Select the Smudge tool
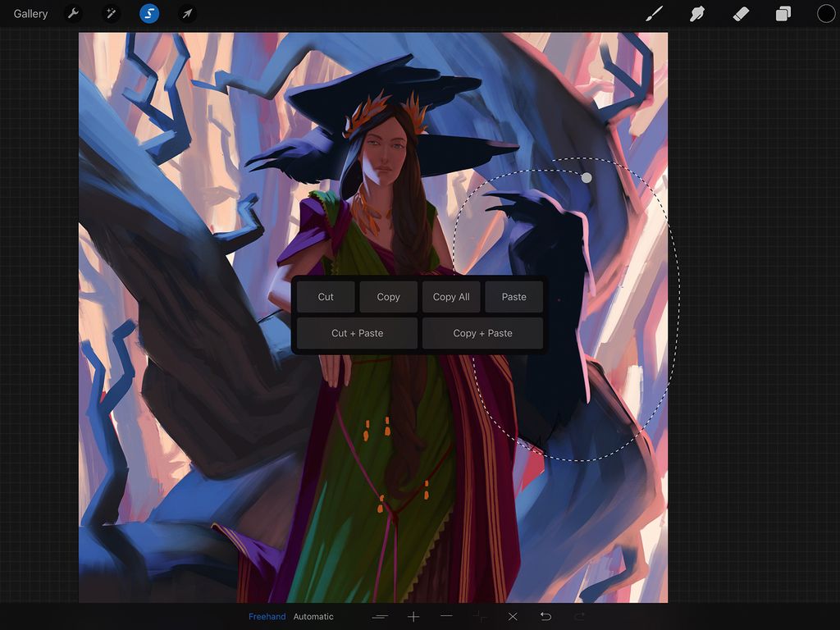 click(x=696, y=13)
